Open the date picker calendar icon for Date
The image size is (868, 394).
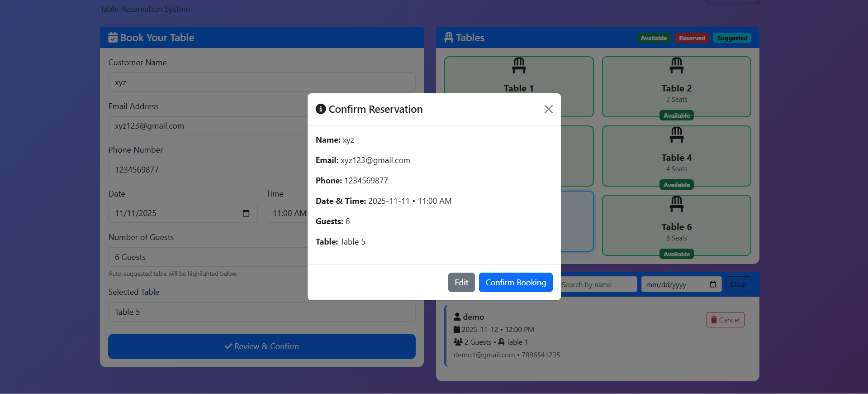coord(246,213)
